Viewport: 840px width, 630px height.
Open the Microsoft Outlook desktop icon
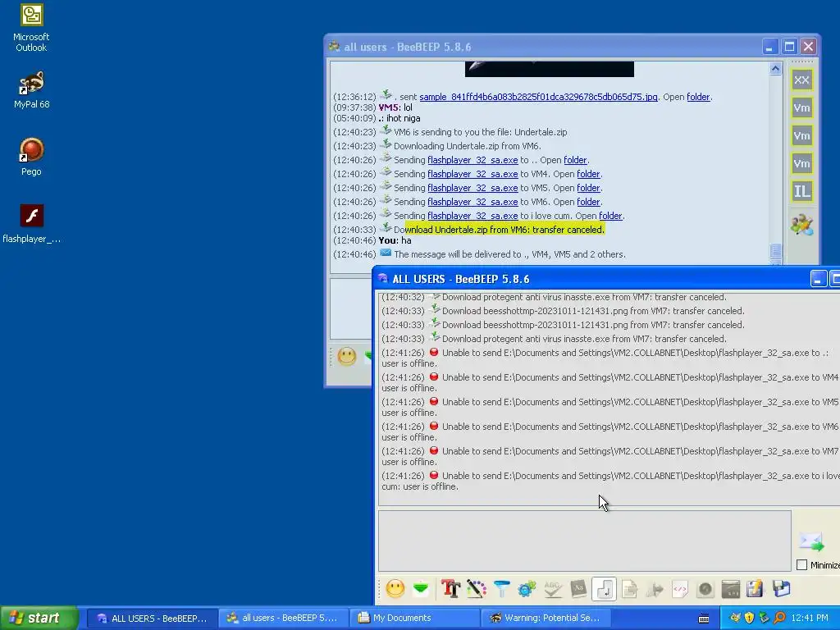(x=31, y=28)
